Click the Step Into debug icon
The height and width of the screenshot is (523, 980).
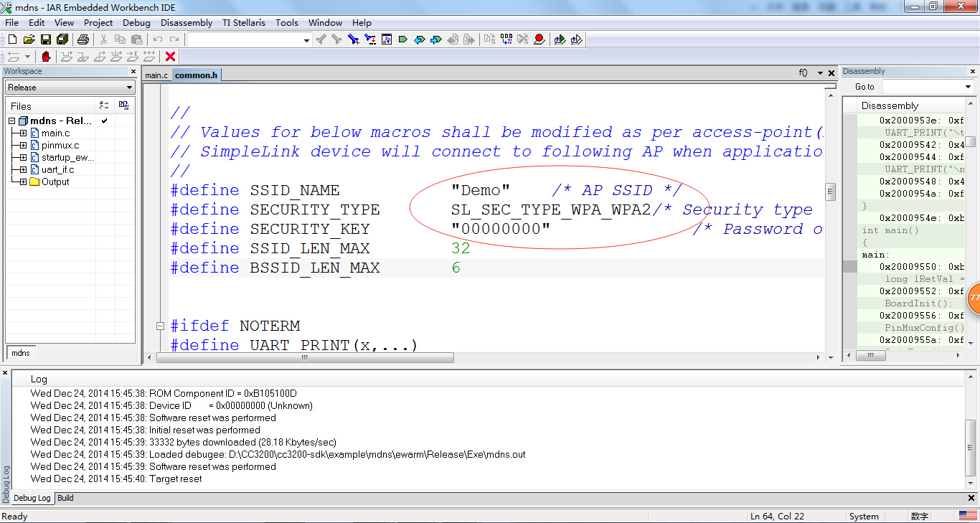point(83,57)
